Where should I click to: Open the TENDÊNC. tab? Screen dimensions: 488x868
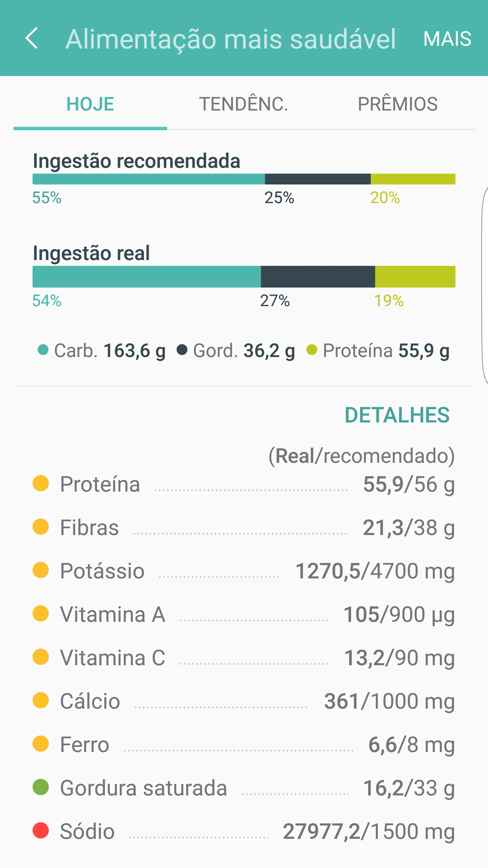(x=243, y=104)
